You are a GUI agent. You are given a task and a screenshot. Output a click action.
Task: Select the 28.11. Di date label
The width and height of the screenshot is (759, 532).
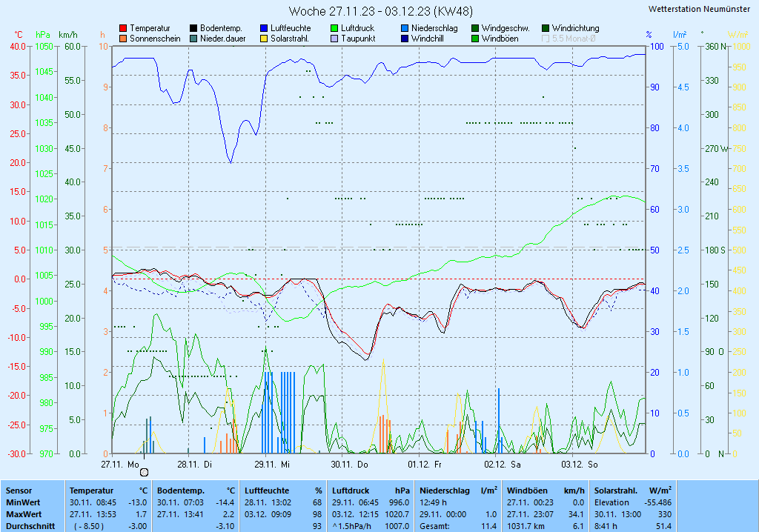tap(195, 465)
